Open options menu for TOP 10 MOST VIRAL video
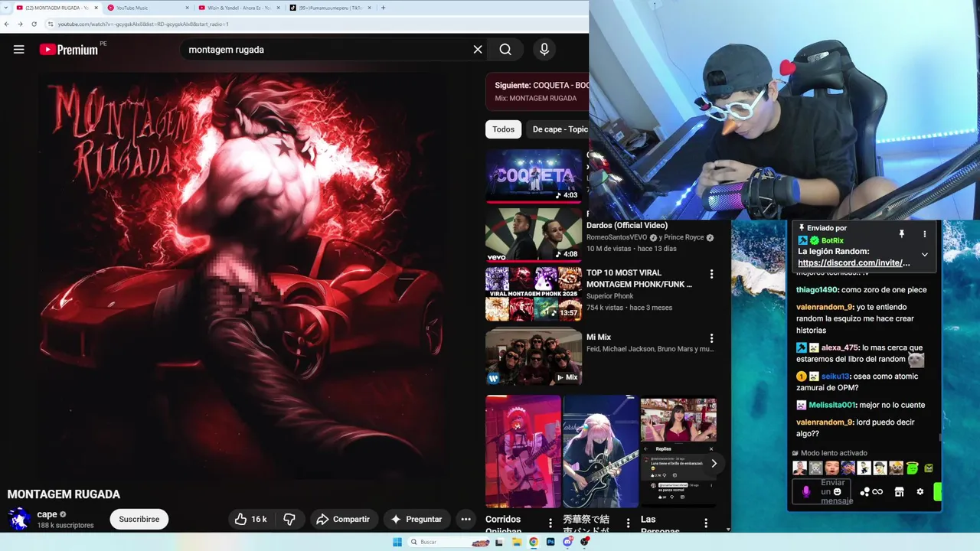The height and width of the screenshot is (551, 980). tap(711, 274)
